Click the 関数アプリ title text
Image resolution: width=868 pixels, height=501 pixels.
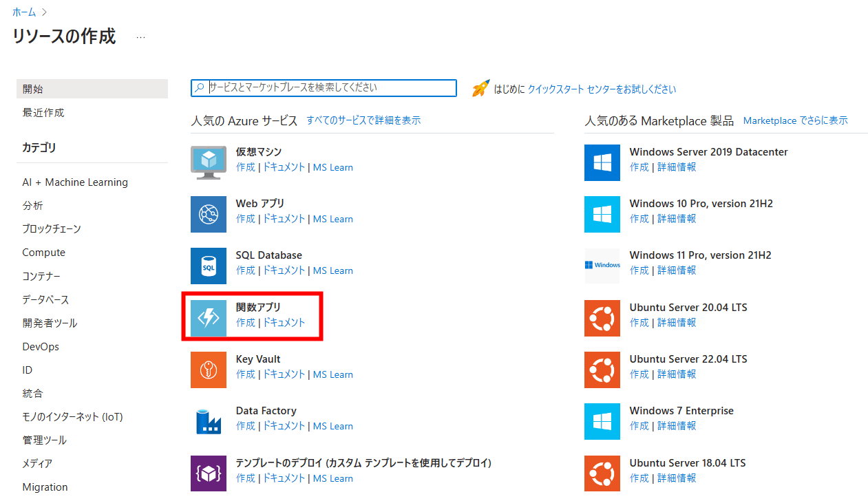point(258,307)
